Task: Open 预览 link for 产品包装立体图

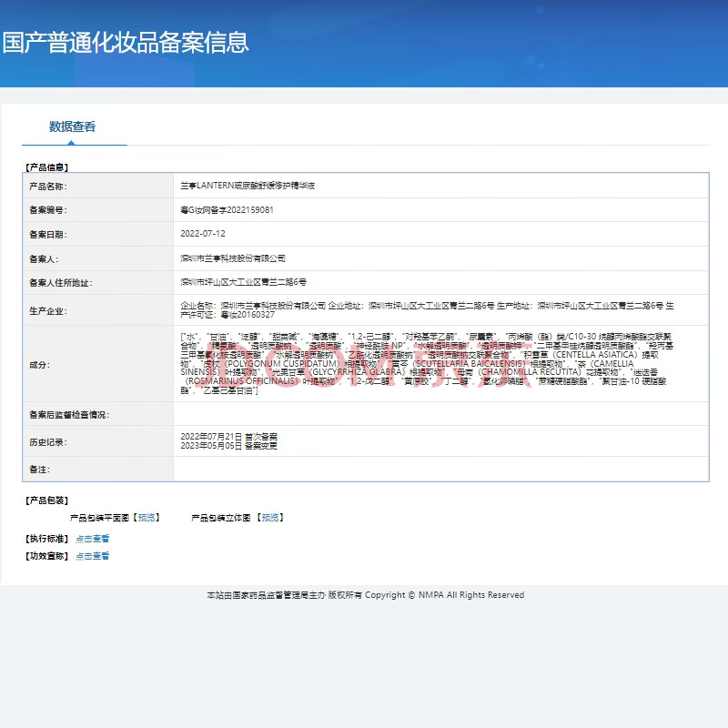Action: [x=269, y=518]
